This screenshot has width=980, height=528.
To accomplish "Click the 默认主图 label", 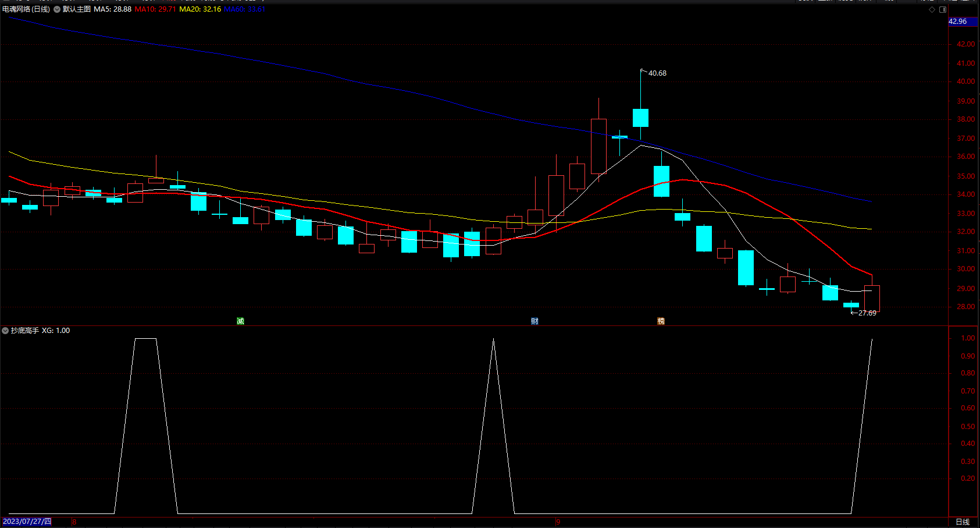I will point(77,9).
